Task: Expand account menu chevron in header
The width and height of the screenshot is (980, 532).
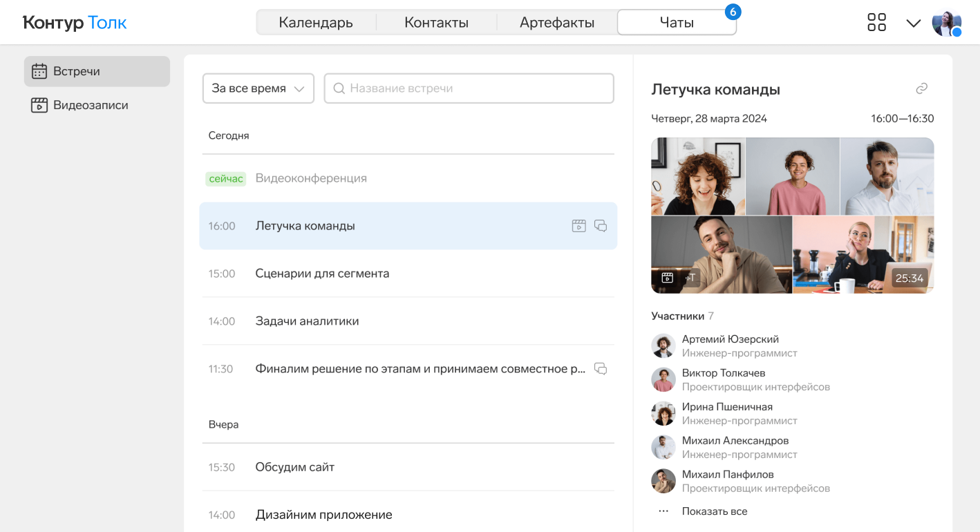Action: click(913, 23)
